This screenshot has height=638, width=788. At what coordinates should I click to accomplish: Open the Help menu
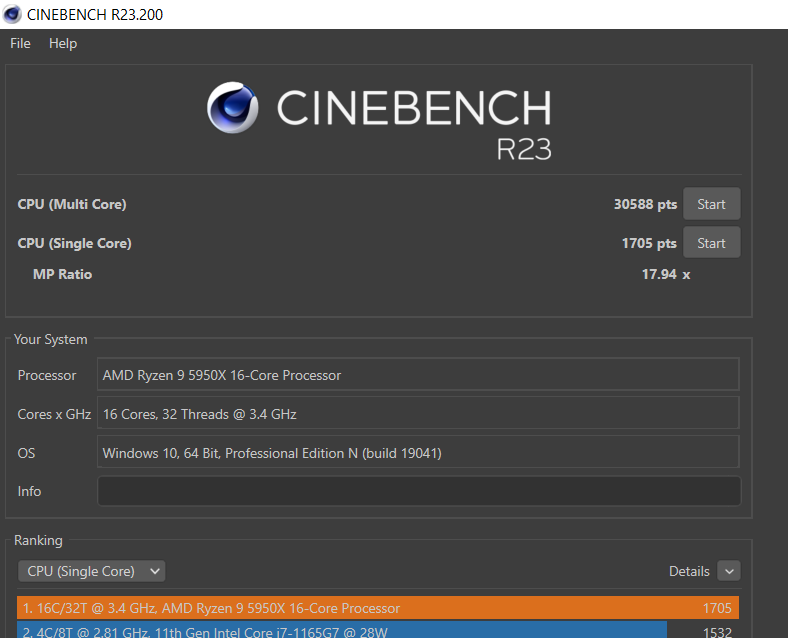[x=63, y=44]
